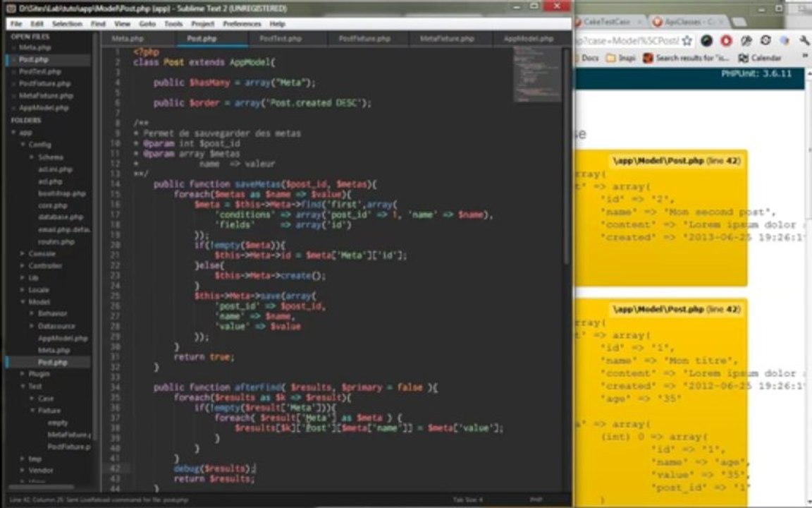
Task: Open the Calendar bookmark in Chrome
Action: pyautogui.click(x=760, y=58)
